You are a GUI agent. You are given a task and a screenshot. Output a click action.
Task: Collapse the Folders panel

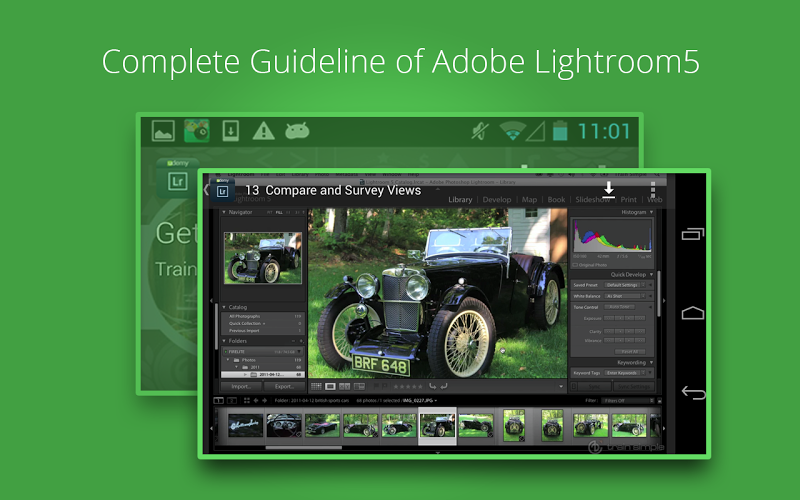click(224, 341)
